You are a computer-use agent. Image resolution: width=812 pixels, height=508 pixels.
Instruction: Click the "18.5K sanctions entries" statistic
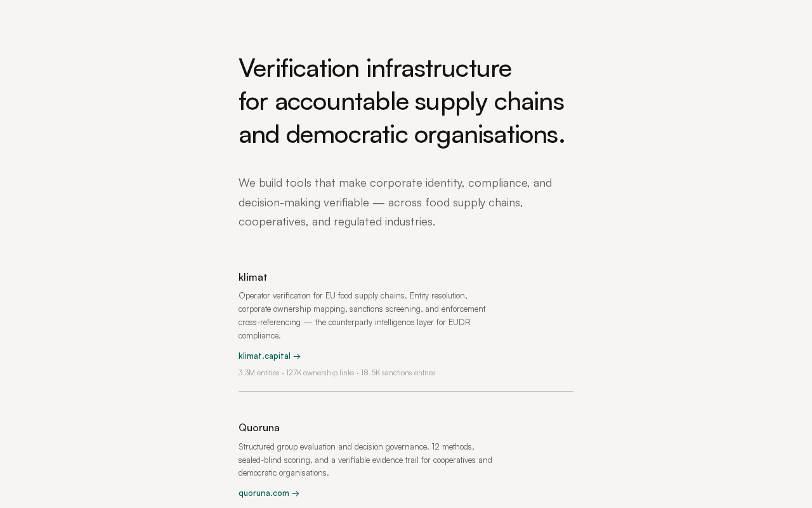(x=398, y=373)
